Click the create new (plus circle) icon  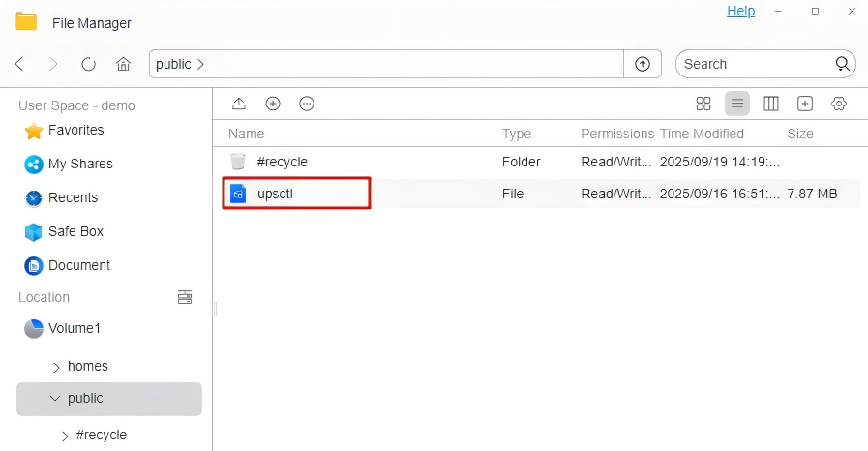[273, 104]
